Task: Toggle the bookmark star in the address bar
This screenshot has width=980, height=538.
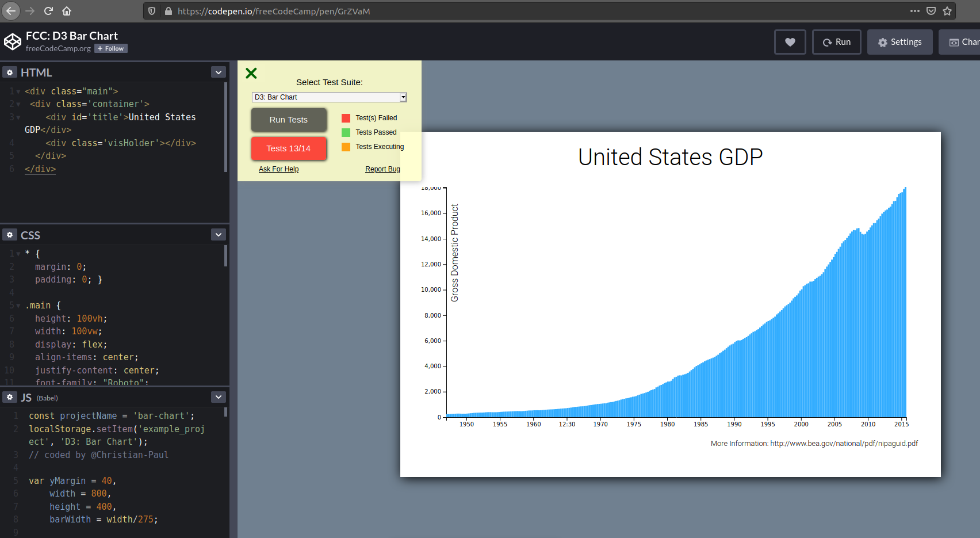Action: (x=947, y=11)
